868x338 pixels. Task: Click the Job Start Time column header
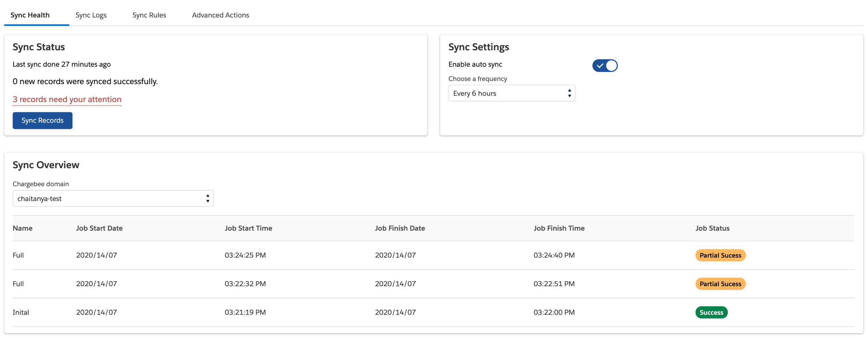[x=248, y=228]
